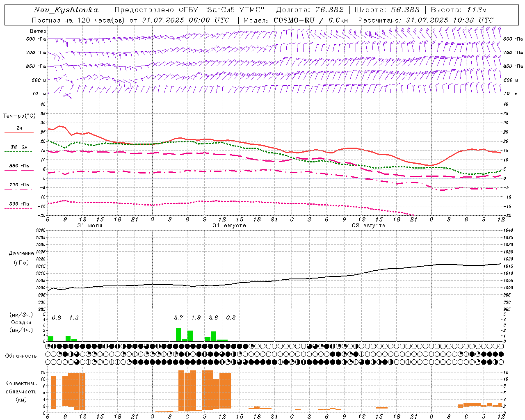This screenshot has width=525, height=420.
Task: Click the '(мм/1ч.)' precipitation unit label
Action: coord(21,330)
